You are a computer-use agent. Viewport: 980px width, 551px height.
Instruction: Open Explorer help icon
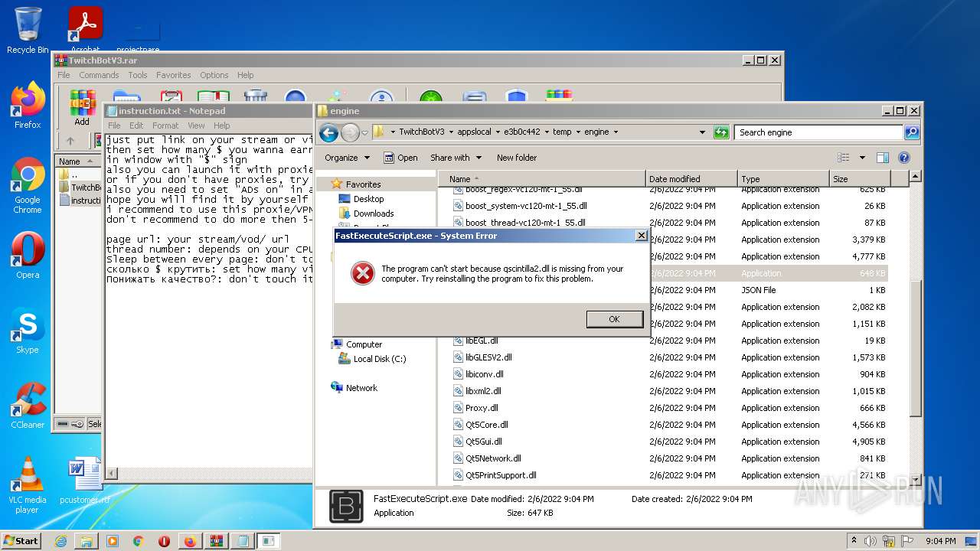[x=903, y=158]
